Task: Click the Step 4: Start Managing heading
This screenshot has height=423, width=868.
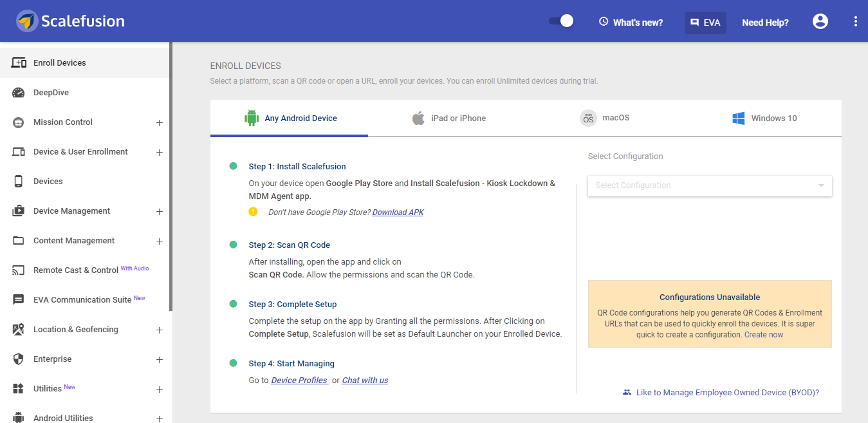Action: [291, 363]
